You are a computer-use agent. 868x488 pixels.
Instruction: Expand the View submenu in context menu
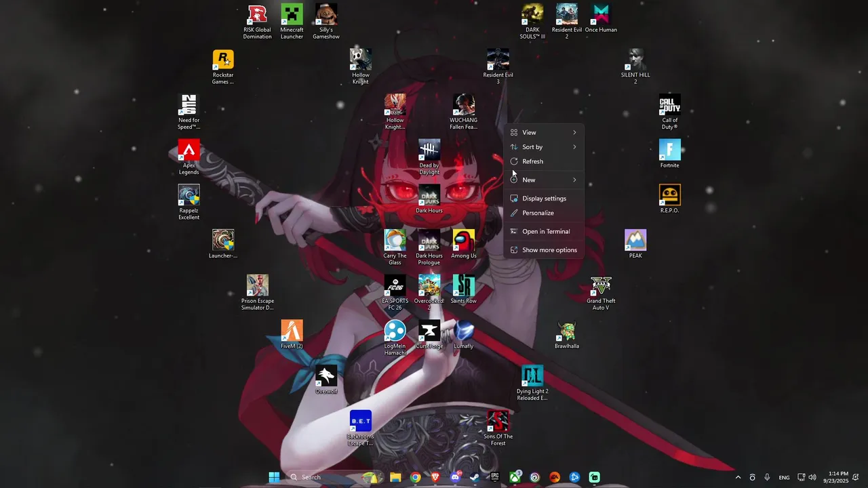(x=544, y=133)
